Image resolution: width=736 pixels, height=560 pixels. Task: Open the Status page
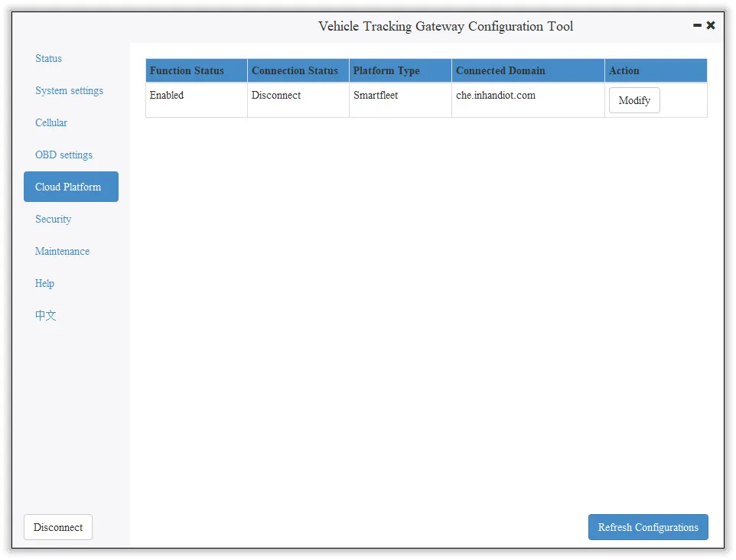tap(48, 59)
